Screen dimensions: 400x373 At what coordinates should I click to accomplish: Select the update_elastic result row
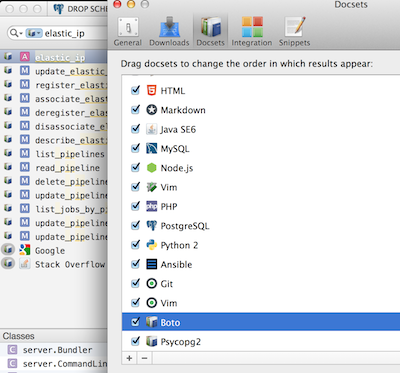[53, 71]
